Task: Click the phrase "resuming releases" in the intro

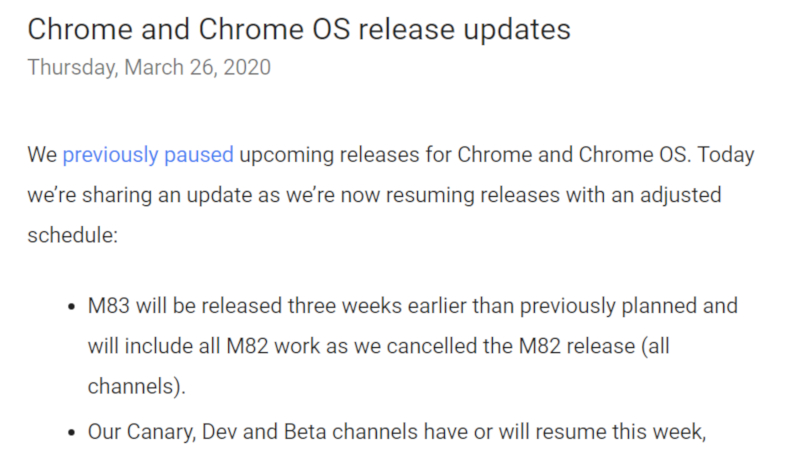Action: pos(463,194)
